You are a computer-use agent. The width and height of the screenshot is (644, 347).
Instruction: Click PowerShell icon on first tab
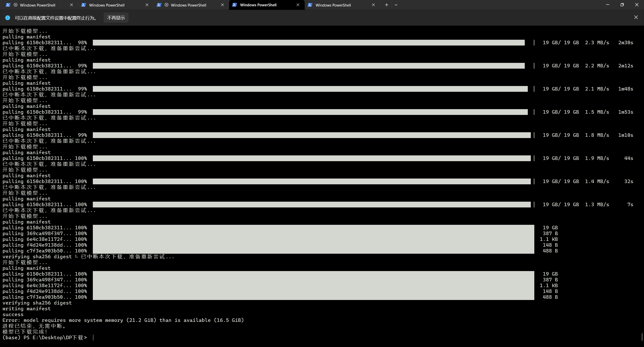[x=8, y=5]
